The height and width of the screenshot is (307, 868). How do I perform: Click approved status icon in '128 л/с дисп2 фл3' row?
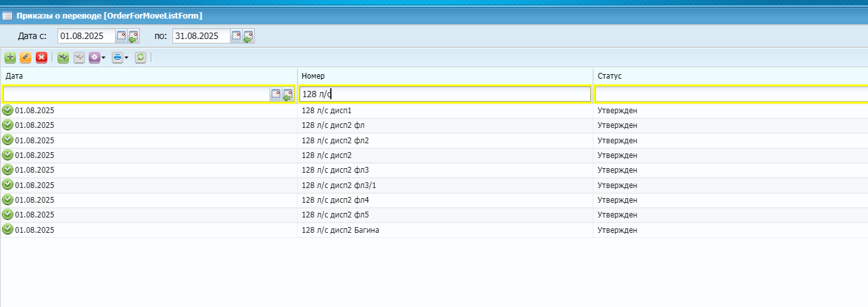8,169
